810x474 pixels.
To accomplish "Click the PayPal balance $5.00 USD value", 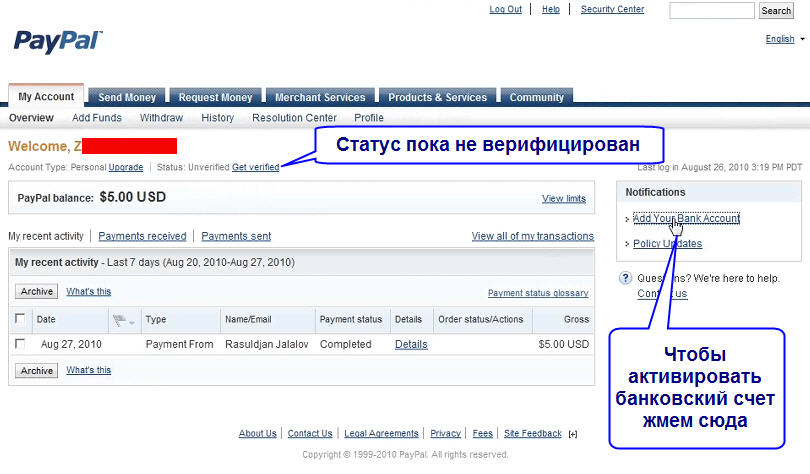I will point(133,197).
